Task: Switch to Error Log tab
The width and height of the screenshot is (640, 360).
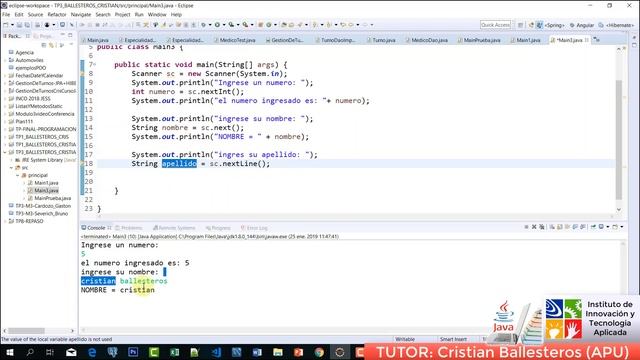Action: [254, 228]
